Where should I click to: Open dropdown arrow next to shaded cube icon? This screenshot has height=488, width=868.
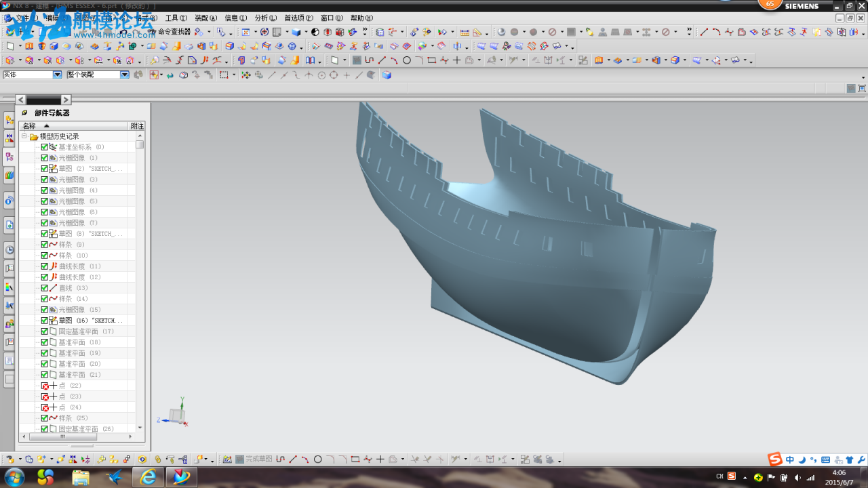point(306,32)
